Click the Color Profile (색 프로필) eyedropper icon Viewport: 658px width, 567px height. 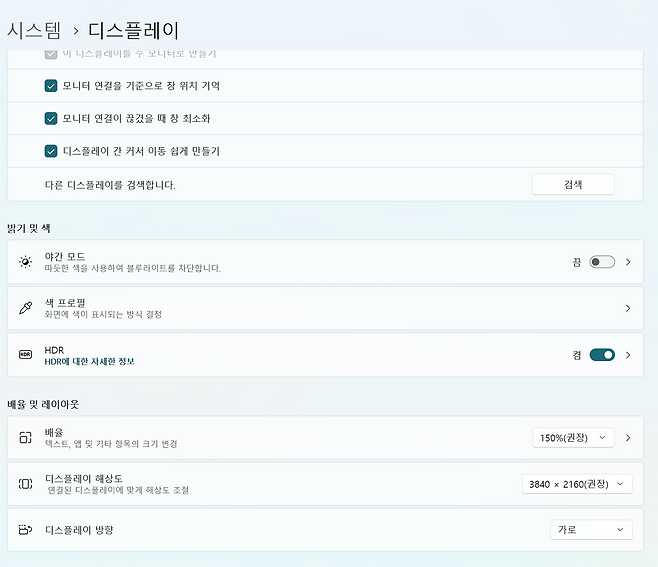click(26, 308)
